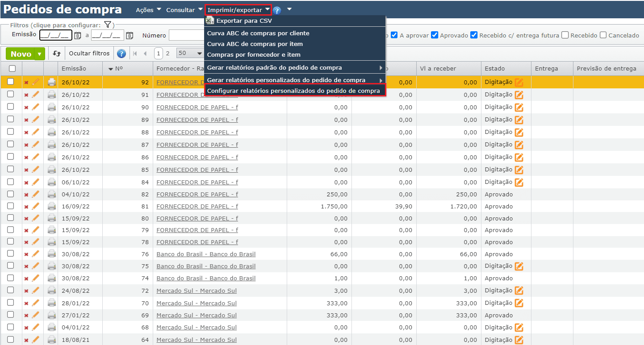Image resolution: width=644 pixels, height=345 pixels.
Task: Open supplier link Banco do Brasil for order 76
Action: click(206, 254)
